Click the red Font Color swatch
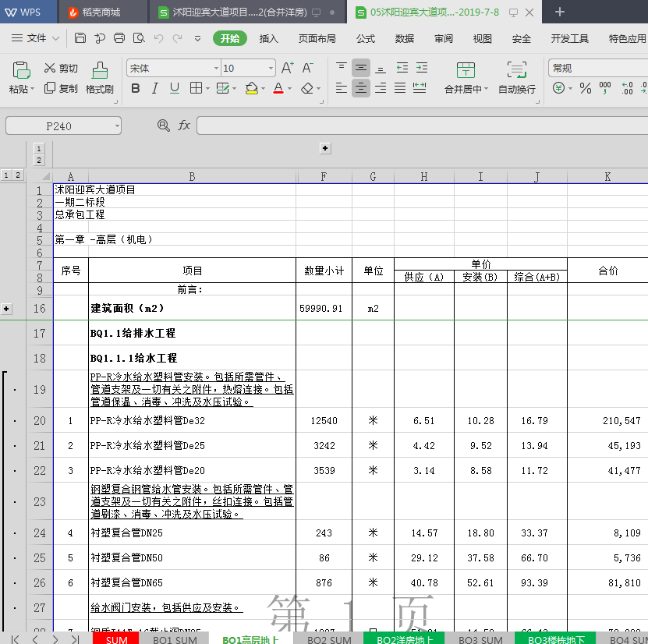The width and height of the screenshot is (648, 644). pyautogui.click(x=278, y=88)
